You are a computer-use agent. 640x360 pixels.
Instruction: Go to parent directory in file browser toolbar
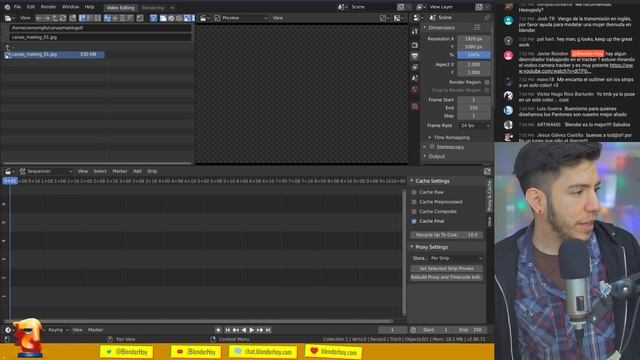pos(54,18)
